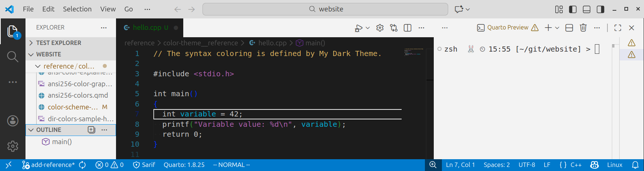The image size is (644, 171).
Task: Toggle the secondary side bar layout button
Action: tap(600, 9)
